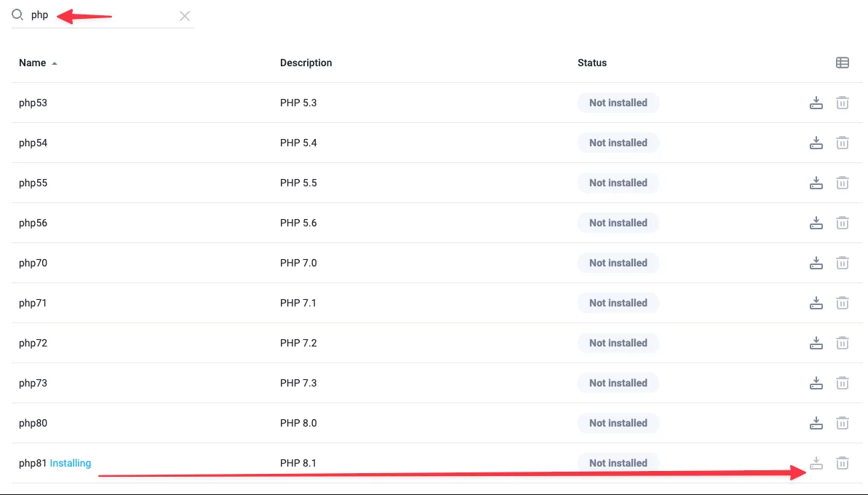Click Not installed badge for php71
This screenshot has width=868, height=495.
click(x=618, y=303)
